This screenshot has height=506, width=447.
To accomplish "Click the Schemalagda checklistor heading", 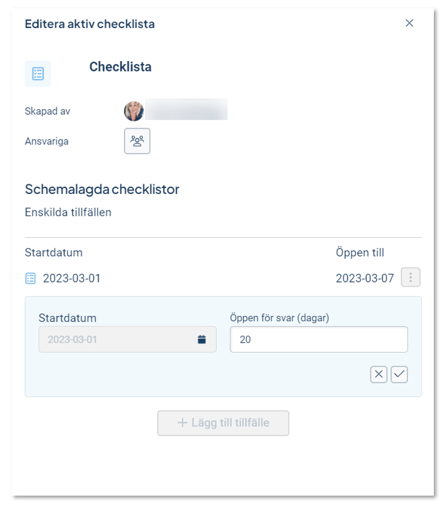I will [102, 189].
